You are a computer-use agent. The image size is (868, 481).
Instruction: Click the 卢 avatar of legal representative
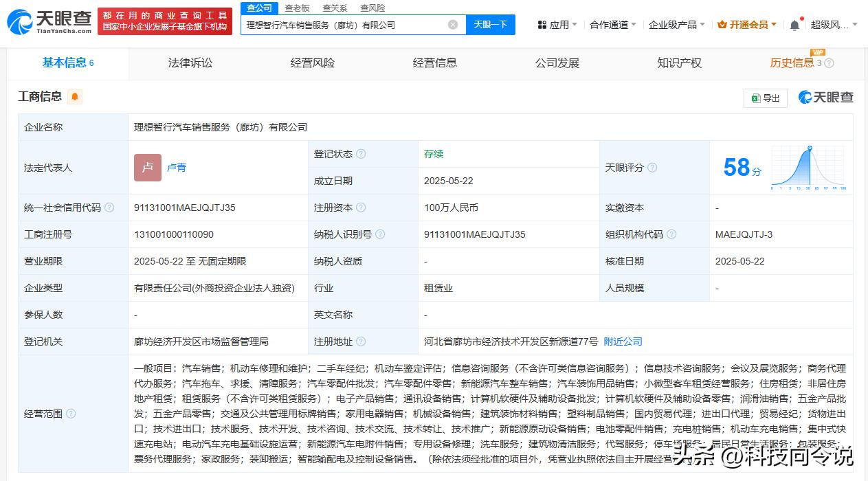(x=148, y=168)
